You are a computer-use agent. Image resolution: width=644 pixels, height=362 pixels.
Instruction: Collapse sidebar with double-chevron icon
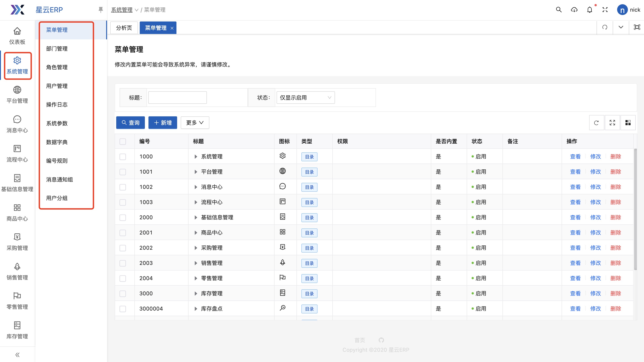pos(17,355)
